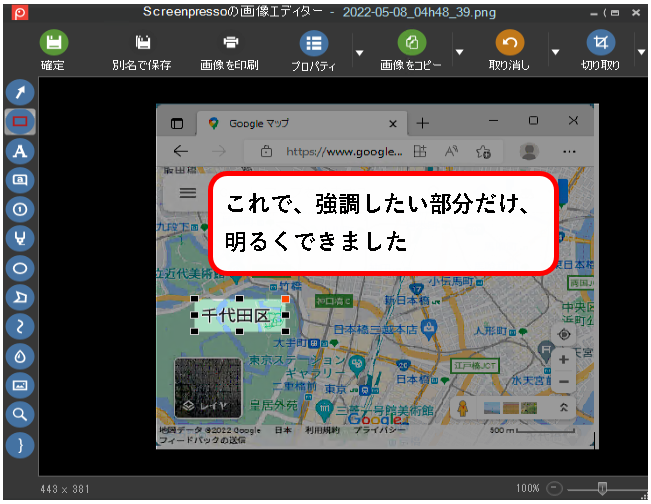Click the 確定 save icon

54,42
